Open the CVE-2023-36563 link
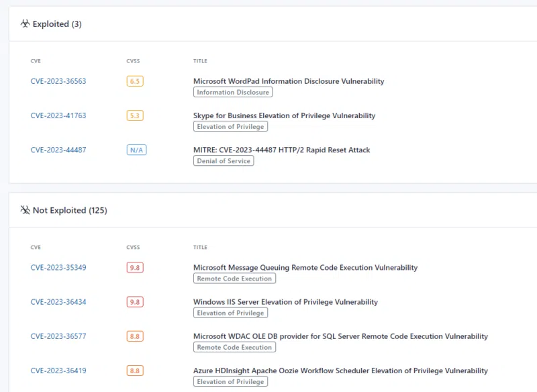Image resolution: width=537 pixels, height=392 pixels. tap(58, 81)
